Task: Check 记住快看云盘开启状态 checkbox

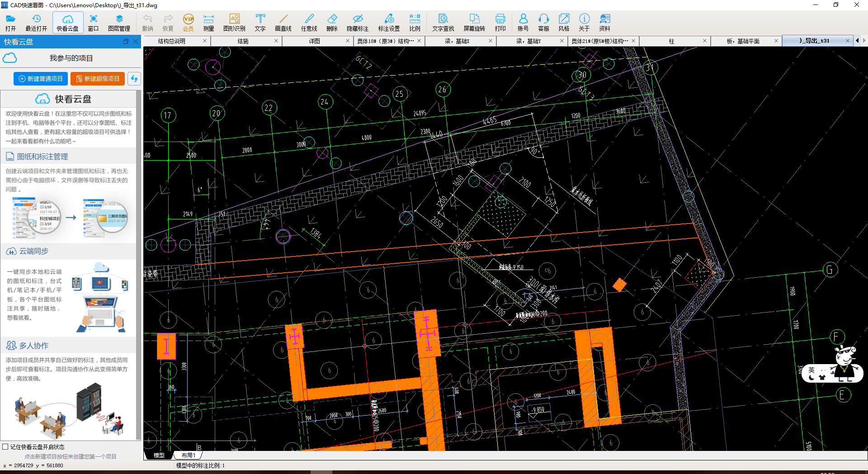Action: 5,447
